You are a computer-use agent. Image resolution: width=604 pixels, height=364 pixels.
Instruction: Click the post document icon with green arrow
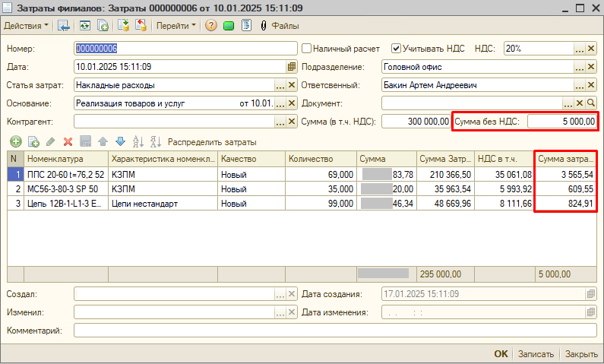(x=123, y=25)
